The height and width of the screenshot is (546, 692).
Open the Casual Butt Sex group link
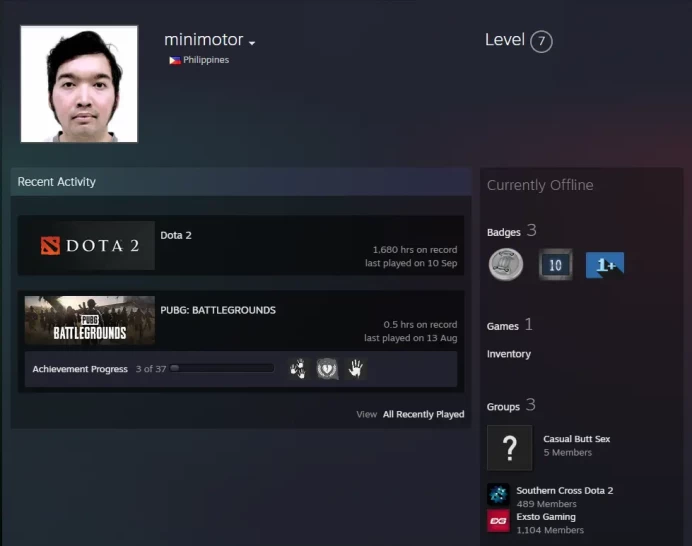(x=576, y=439)
